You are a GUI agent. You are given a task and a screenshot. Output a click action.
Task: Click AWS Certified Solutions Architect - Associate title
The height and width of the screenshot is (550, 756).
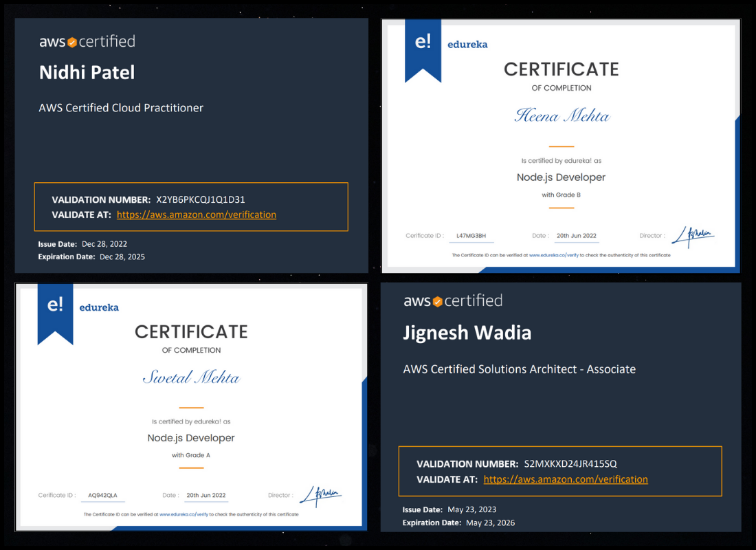click(519, 369)
